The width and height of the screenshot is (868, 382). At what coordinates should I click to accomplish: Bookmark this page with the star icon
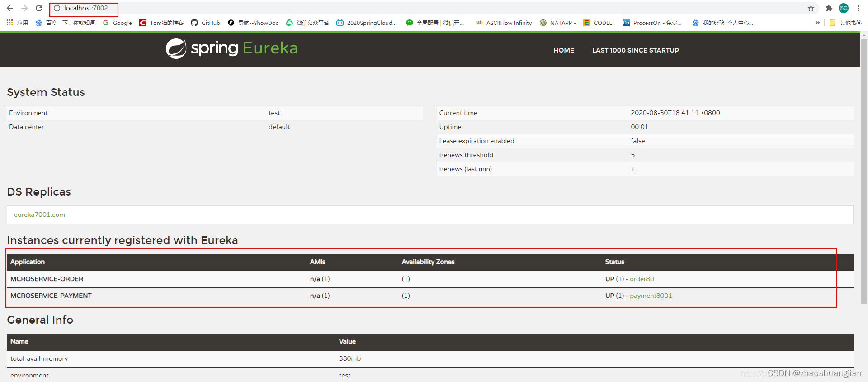pos(811,8)
